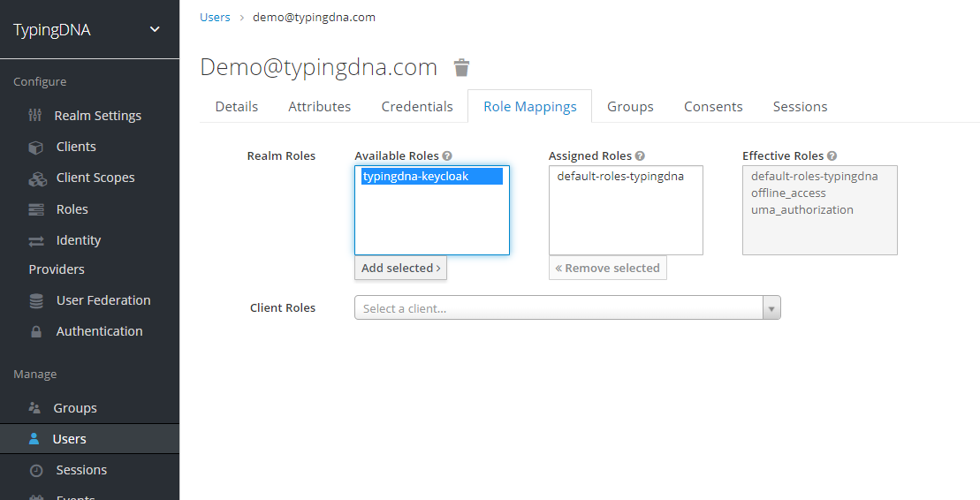This screenshot has width=980, height=500.
Task: Open the Attributes tab
Action: coord(319,107)
